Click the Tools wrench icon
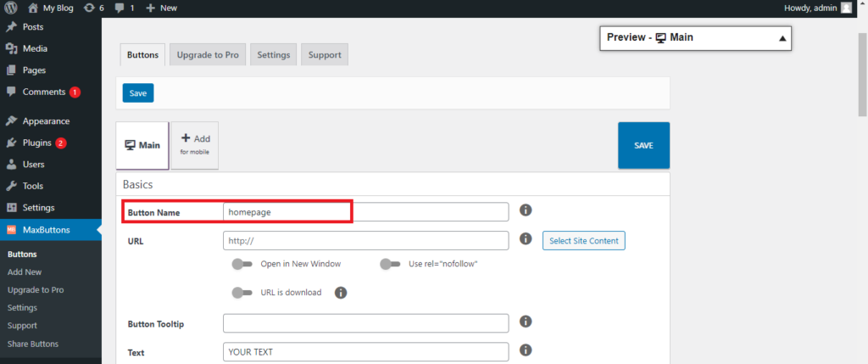Image resolution: width=868 pixels, height=364 pixels. (x=11, y=186)
